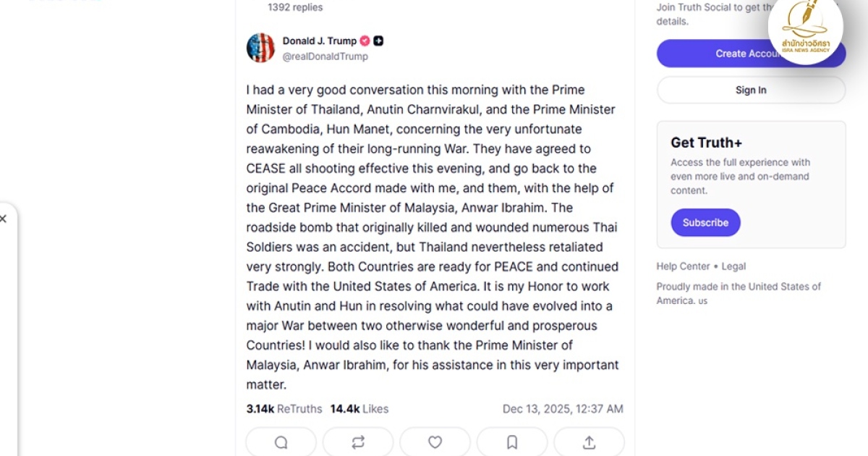Click the reply speech bubble icon
Image resolution: width=868 pixels, height=456 pixels.
coord(281,442)
